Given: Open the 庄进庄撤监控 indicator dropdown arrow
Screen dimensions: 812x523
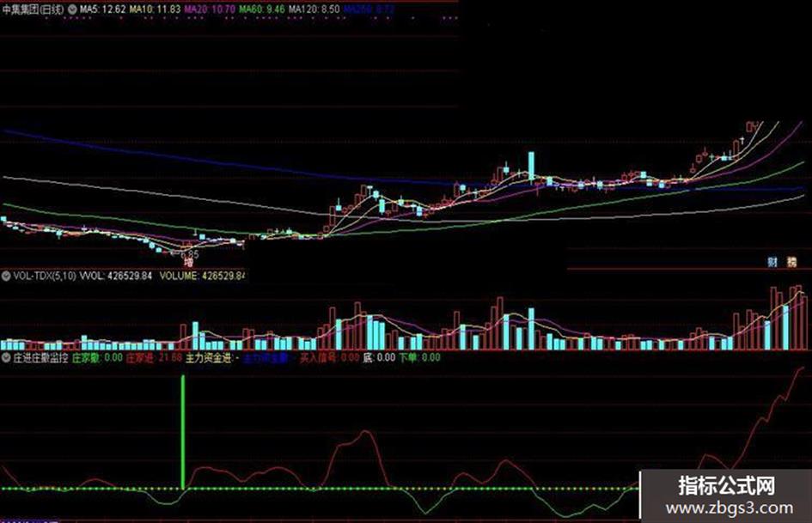Looking at the screenshot, I should click(x=6, y=357).
